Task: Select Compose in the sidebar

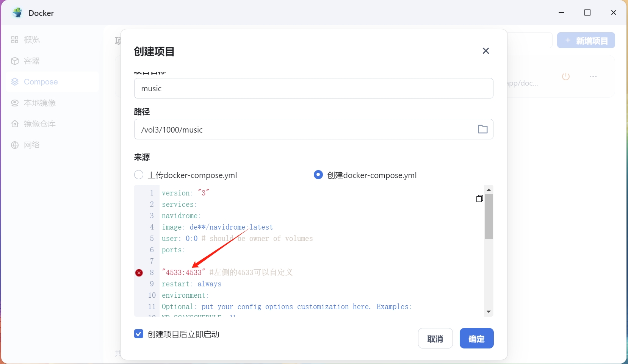Action: [52, 82]
